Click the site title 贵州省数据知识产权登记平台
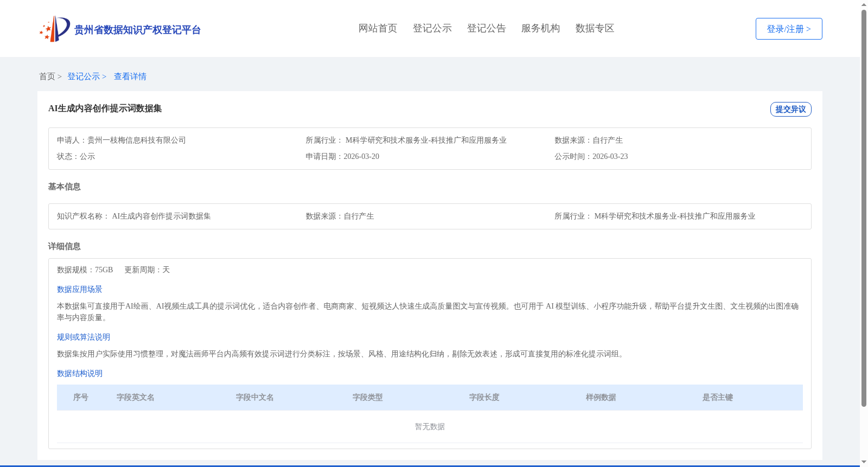This screenshot has width=868, height=467. pos(137,30)
